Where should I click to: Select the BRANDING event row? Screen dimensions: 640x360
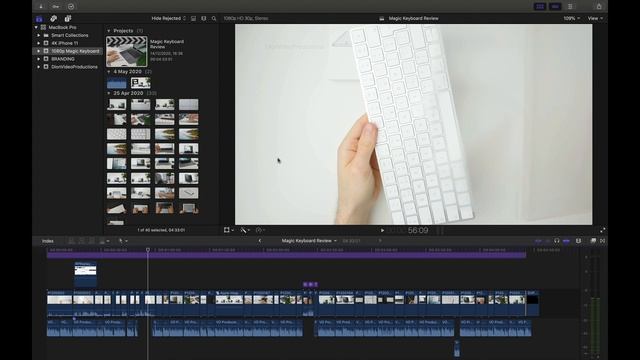(68, 59)
